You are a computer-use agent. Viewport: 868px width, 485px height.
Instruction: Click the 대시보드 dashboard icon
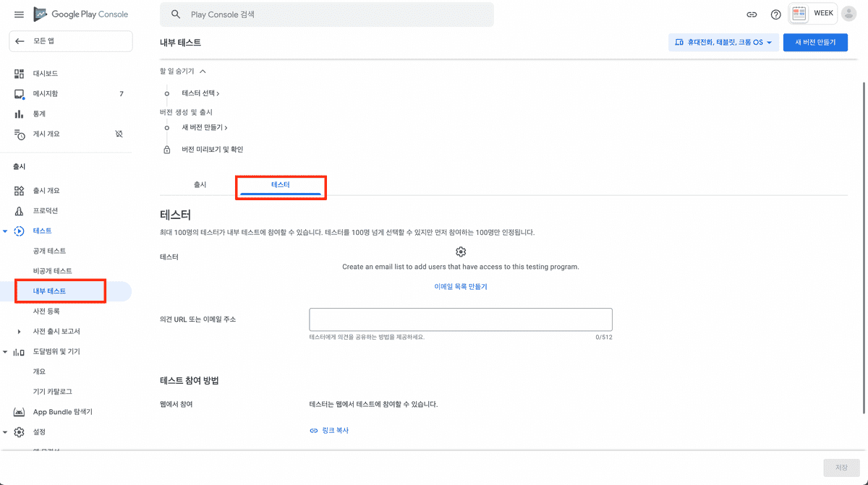20,74
